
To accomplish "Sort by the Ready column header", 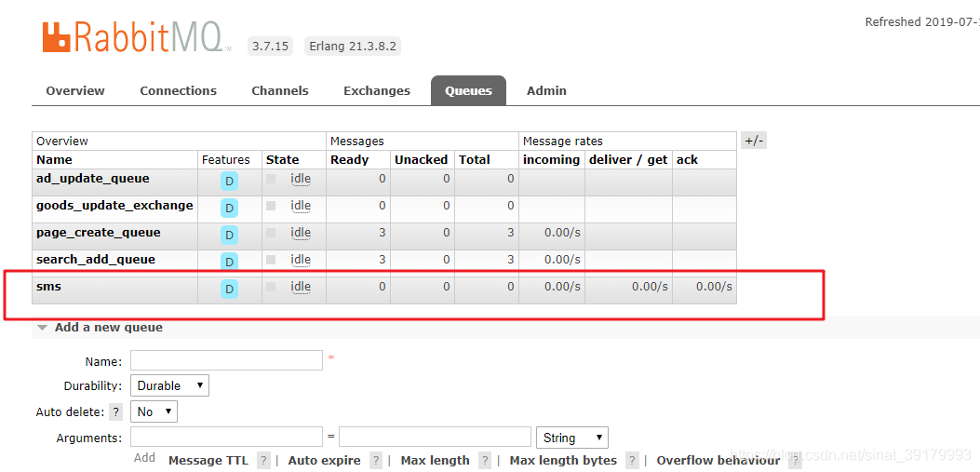I will [x=349, y=159].
